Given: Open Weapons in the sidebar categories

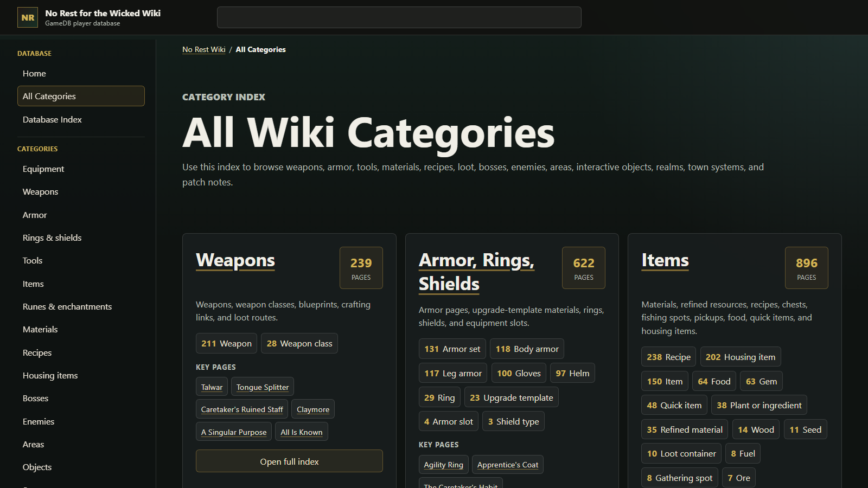Looking at the screenshot, I should (81, 191).
